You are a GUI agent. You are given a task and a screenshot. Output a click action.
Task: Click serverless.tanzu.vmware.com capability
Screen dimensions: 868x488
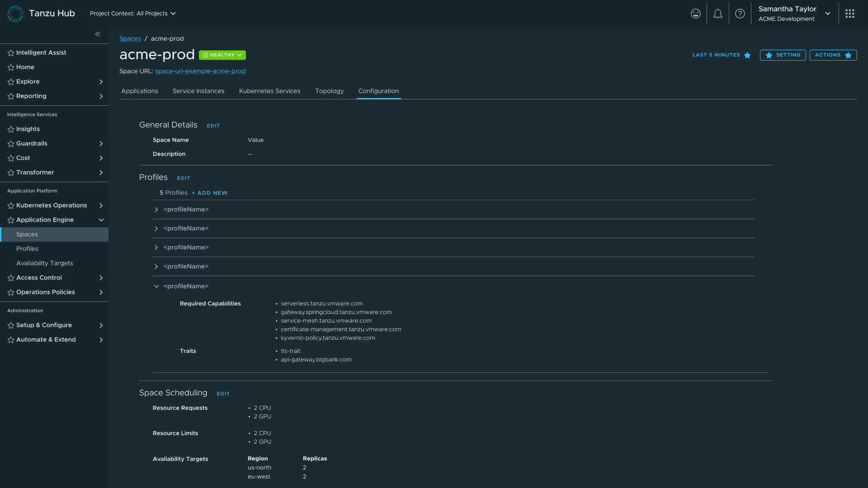(x=322, y=304)
